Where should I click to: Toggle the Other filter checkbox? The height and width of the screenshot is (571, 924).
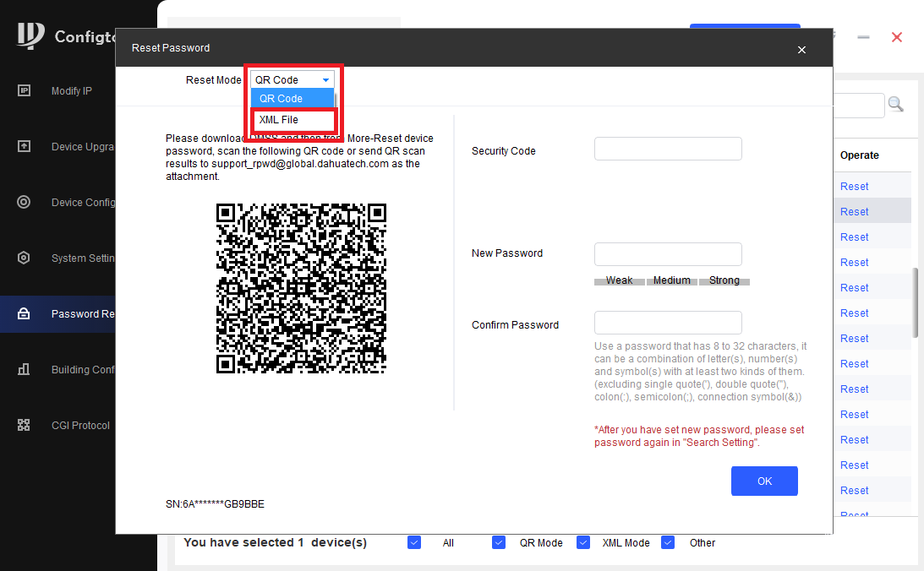668,542
